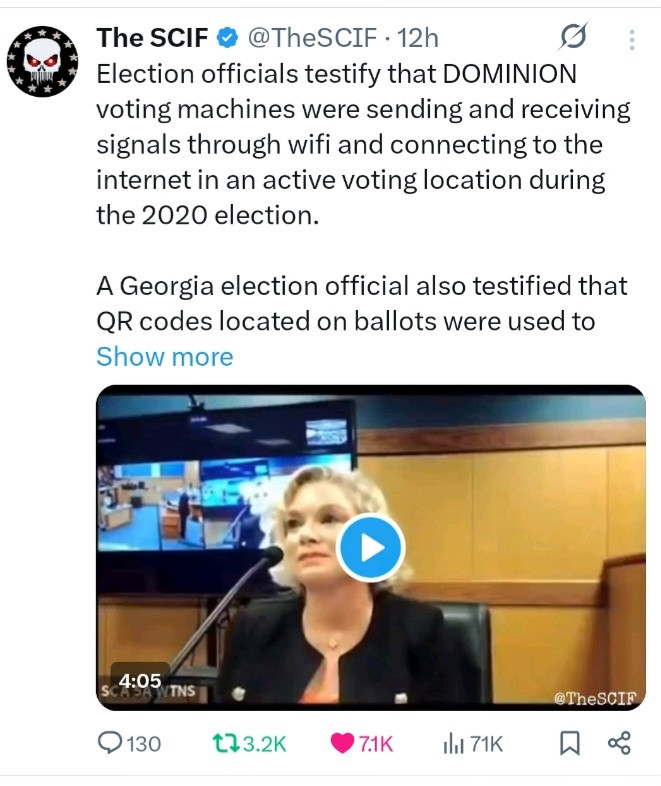This screenshot has height=786, width=661.
Task: Open The SCIF display name link
Action: (152, 39)
